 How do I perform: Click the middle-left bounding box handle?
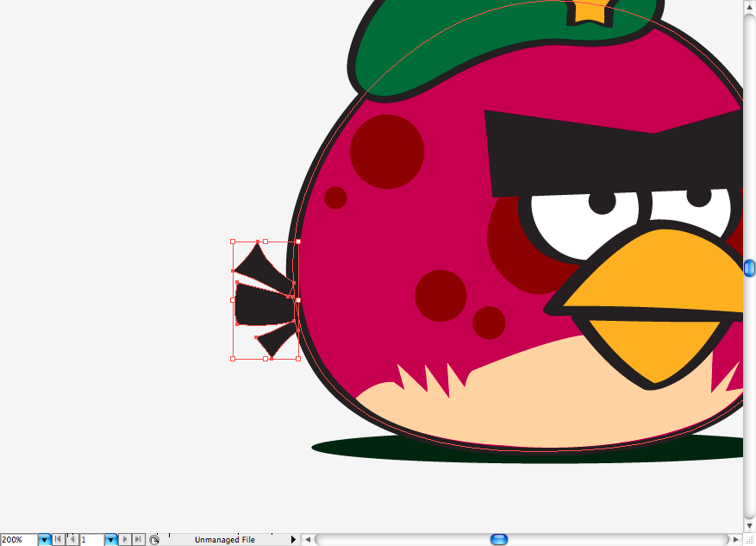pos(233,300)
